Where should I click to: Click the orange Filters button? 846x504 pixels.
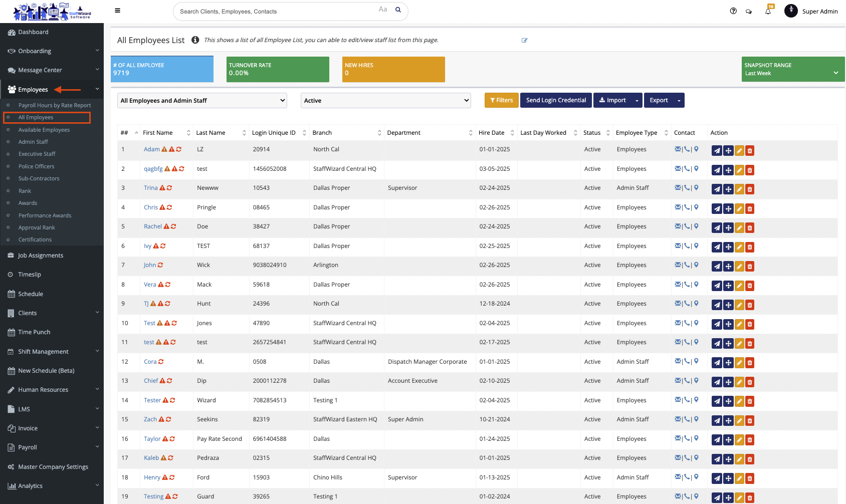501,100
